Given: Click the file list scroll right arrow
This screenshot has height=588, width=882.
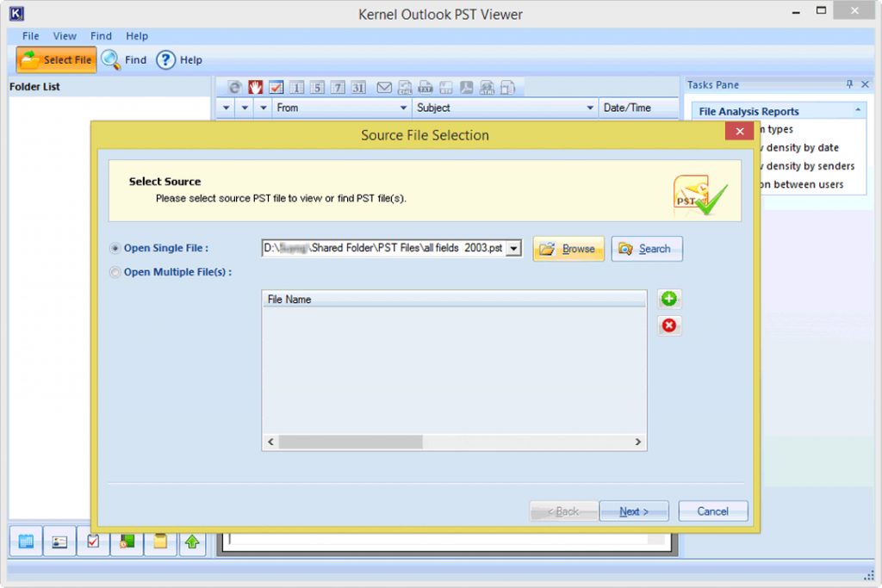Looking at the screenshot, I should (x=638, y=442).
